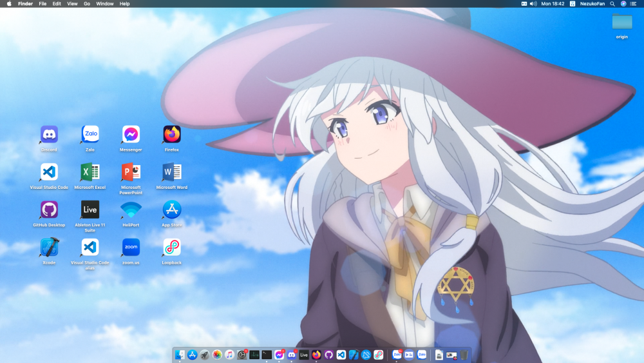Open the View menu
The width and height of the screenshot is (644, 363).
coord(72,4)
